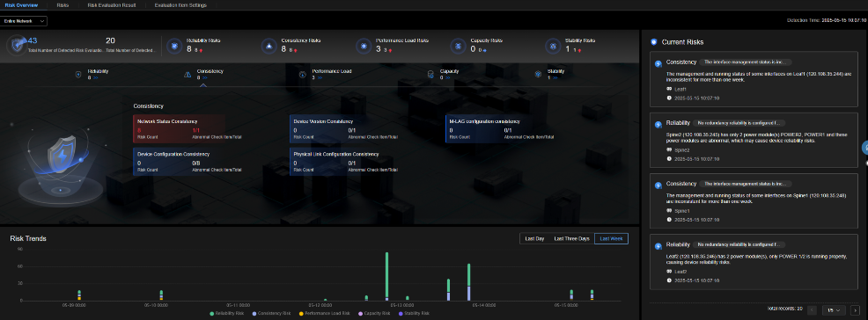Screen dimensions: 868x320
Task: Click the total detected risks shield icon
Action: click(18, 45)
